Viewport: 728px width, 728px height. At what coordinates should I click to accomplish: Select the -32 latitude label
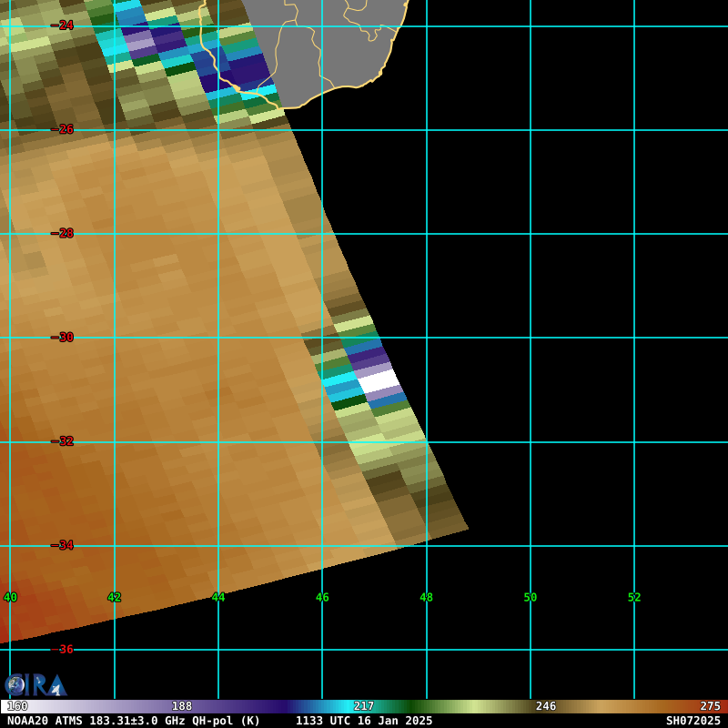(64, 441)
